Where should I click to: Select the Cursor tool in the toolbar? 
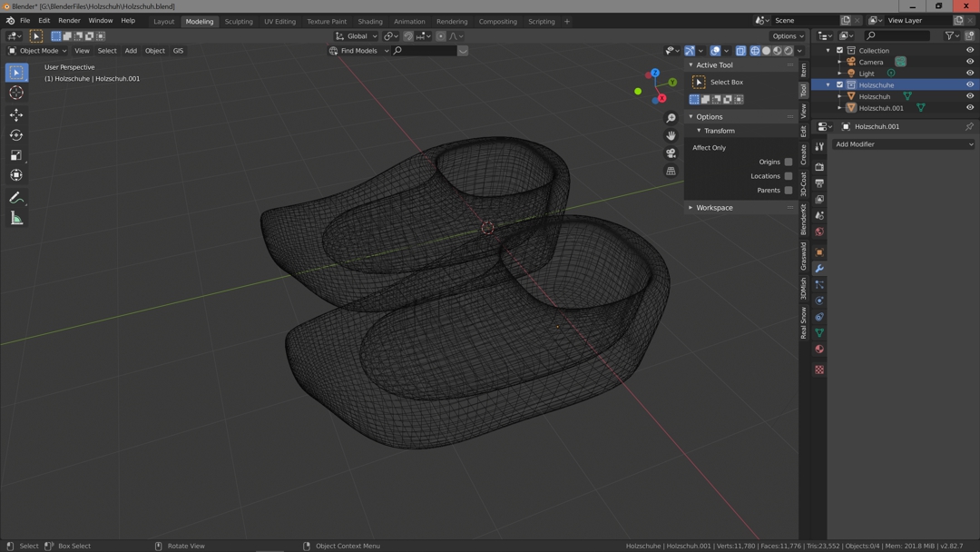[16, 93]
